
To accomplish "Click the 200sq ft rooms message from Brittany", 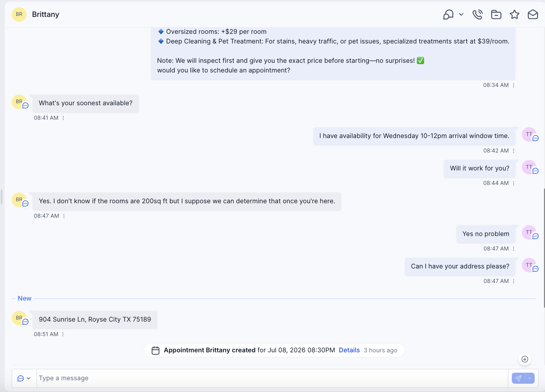I will click(187, 201).
